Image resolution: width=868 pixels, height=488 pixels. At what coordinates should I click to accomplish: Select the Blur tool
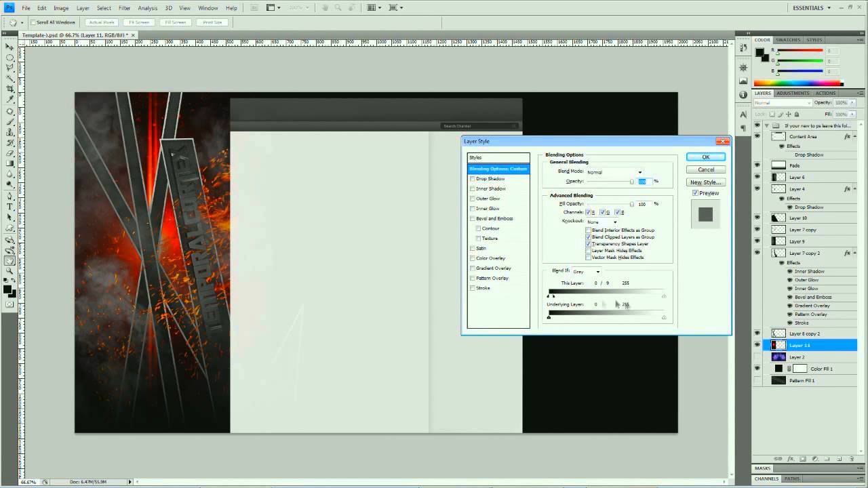tap(10, 175)
